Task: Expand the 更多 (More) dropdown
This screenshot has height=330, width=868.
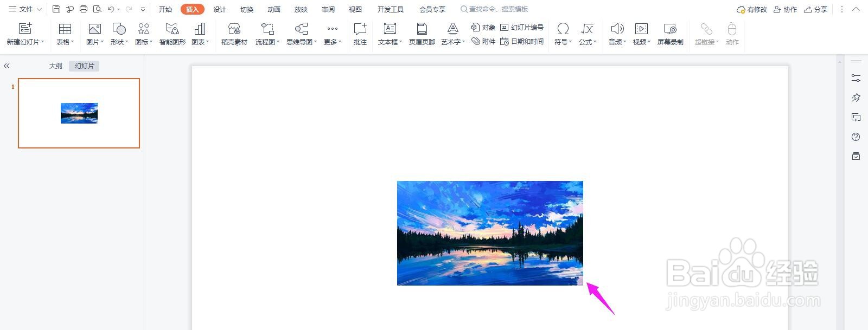Action: [333, 34]
